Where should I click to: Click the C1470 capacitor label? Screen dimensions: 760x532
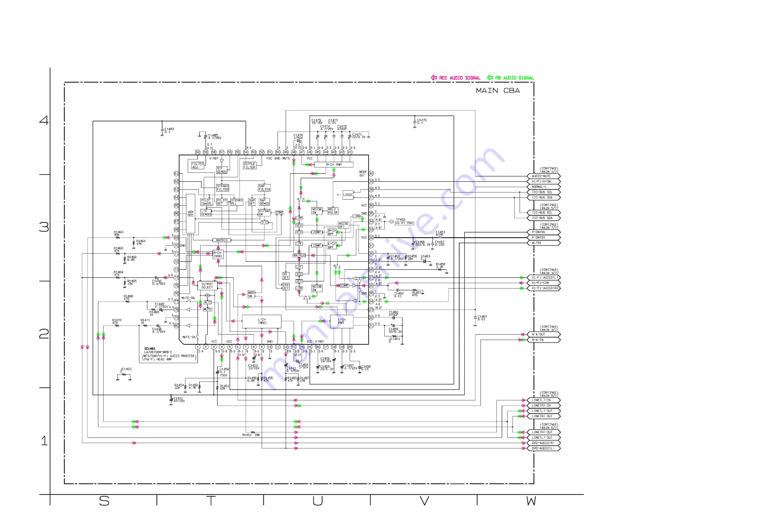tap(422, 121)
